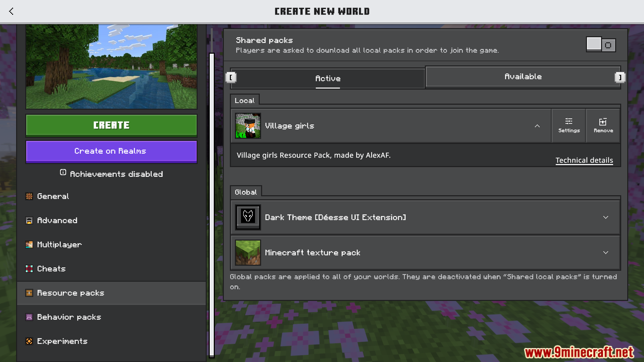Click the General settings gear icon
644x362 pixels.
point(29,196)
